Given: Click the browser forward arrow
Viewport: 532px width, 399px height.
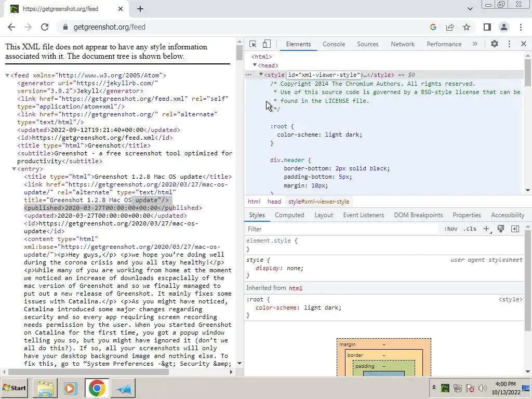Looking at the screenshot, I should tap(28, 27).
